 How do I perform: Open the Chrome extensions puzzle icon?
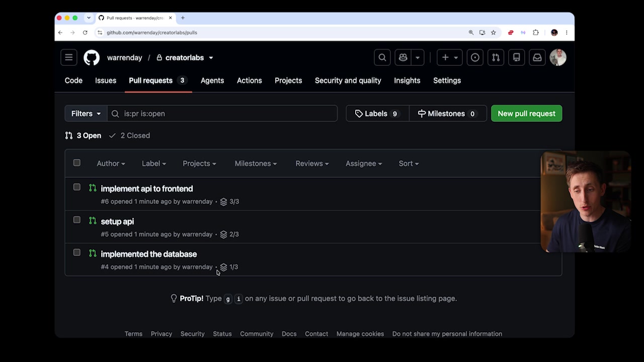coord(536,33)
